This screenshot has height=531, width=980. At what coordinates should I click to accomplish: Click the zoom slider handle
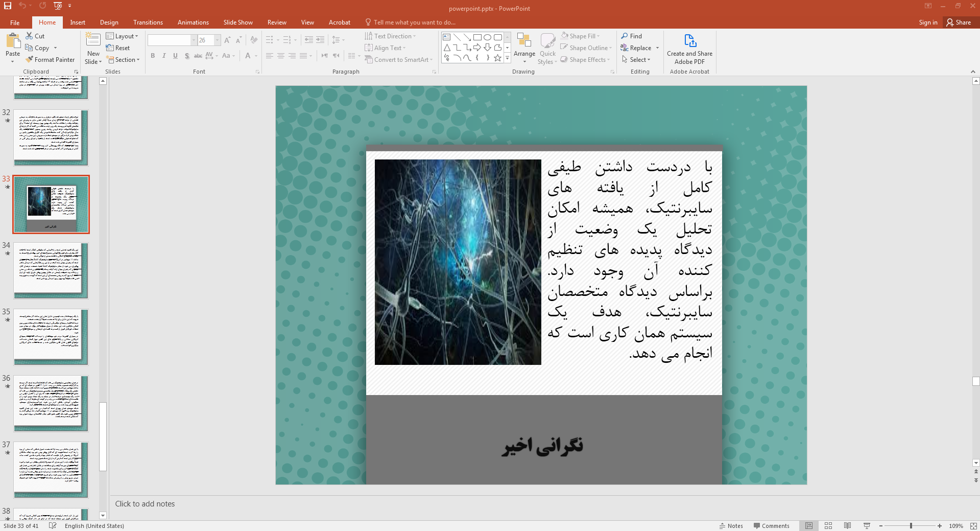coord(911,525)
